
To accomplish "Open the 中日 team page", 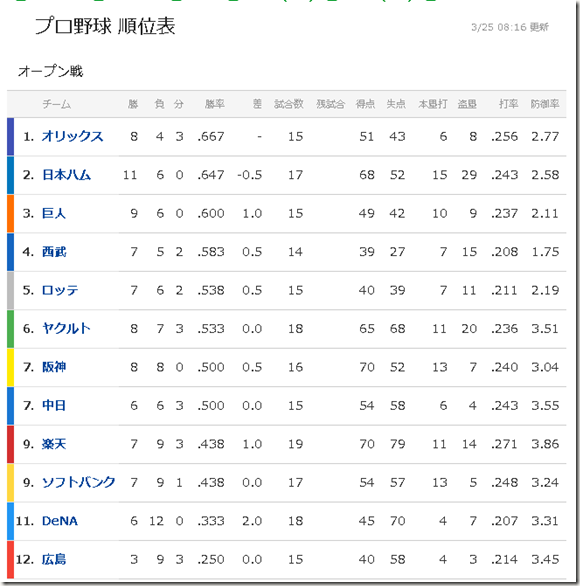I will [54, 405].
